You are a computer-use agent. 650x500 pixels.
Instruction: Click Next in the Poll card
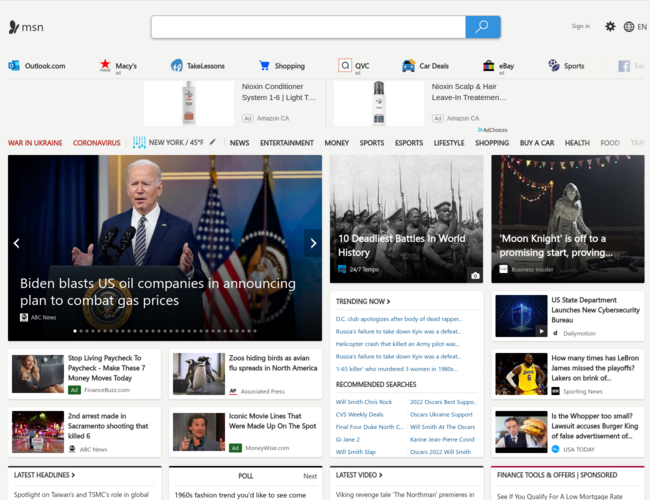pos(310,476)
